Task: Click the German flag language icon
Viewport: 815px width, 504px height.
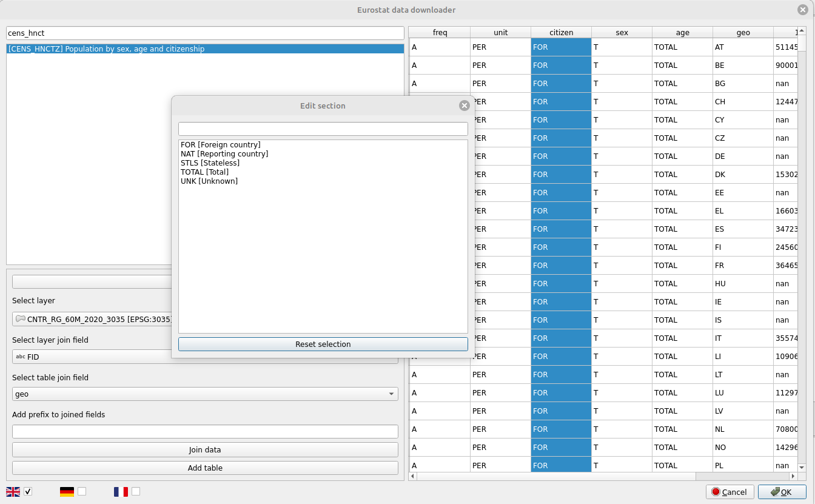Action: click(67, 491)
